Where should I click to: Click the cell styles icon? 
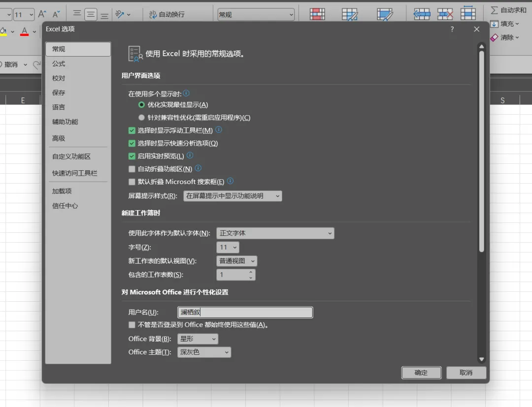[x=385, y=14]
